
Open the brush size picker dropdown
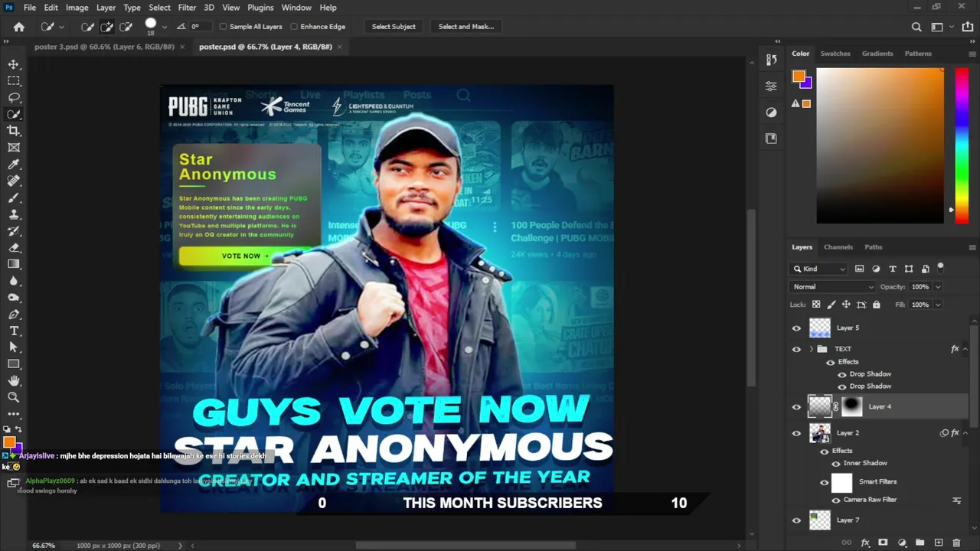[x=164, y=27]
